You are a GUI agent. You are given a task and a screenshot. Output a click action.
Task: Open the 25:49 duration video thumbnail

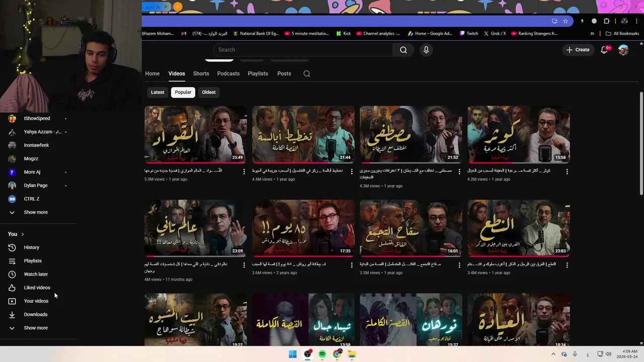(195, 134)
